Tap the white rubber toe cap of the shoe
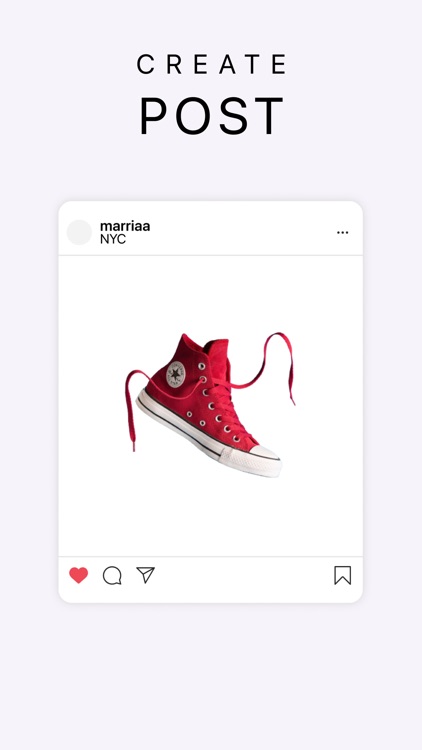This screenshot has width=422, height=750. (262, 458)
